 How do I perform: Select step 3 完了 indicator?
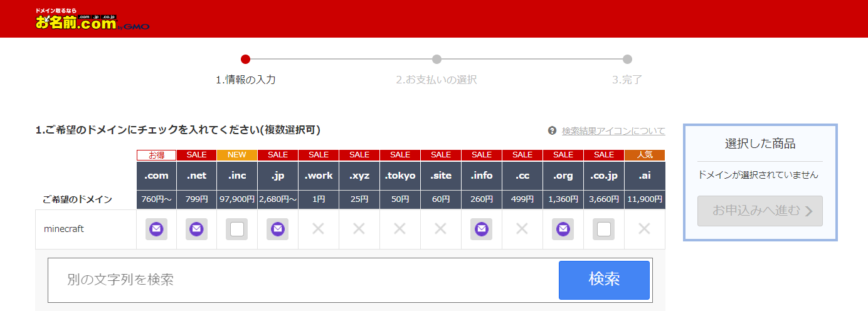point(627,60)
